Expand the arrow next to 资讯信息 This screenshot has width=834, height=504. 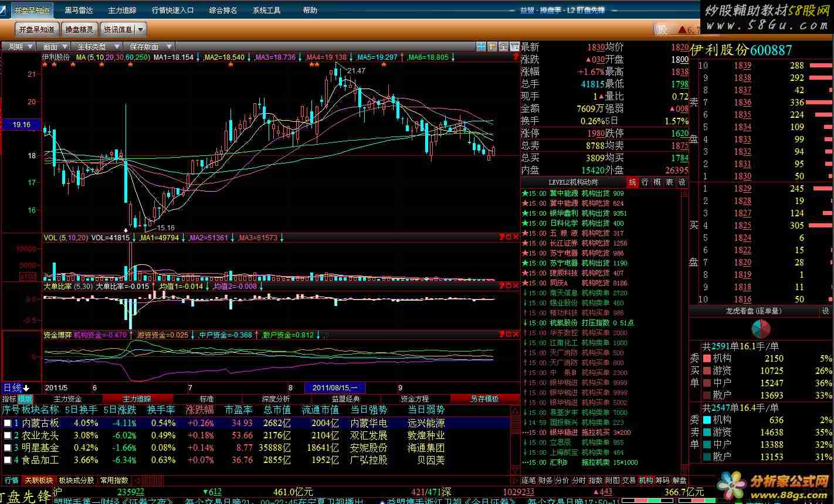click(140, 29)
